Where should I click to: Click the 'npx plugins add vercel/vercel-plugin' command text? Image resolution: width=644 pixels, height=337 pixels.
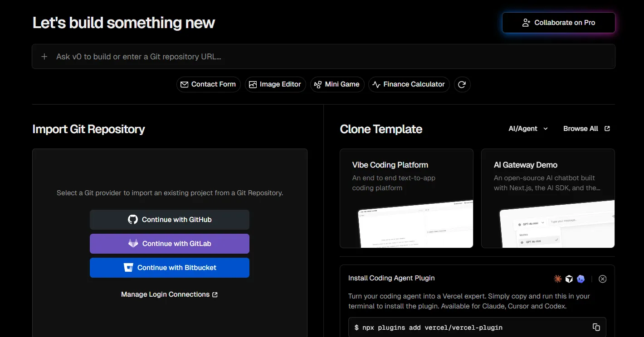(x=432, y=327)
